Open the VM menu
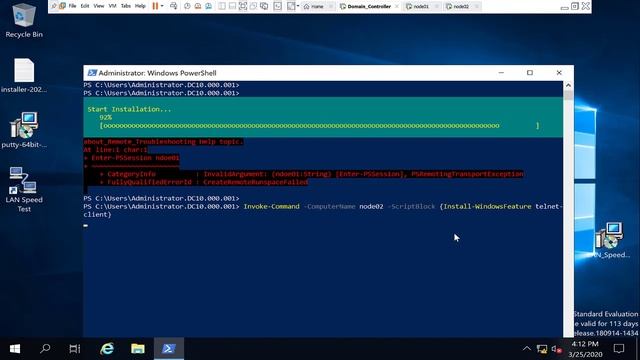Screen dimensions: 640x360 point(112,6)
